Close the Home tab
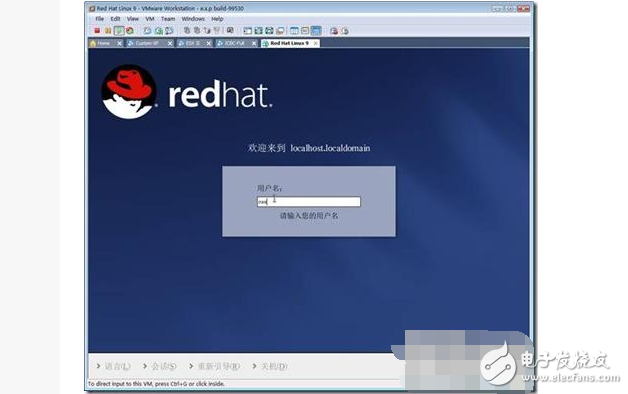Image resolution: width=628 pixels, height=394 pixels. pos(119,43)
